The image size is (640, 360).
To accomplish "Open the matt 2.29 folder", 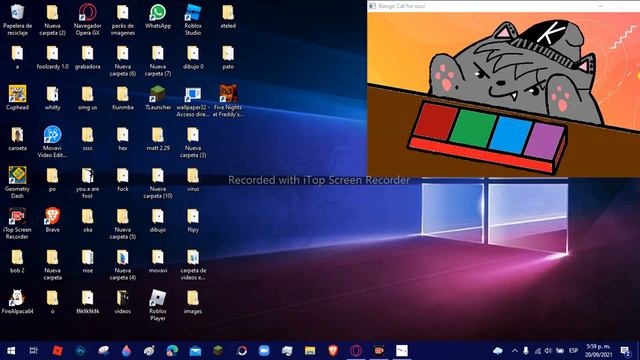I will pyautogui.click(x=158, y=139).
